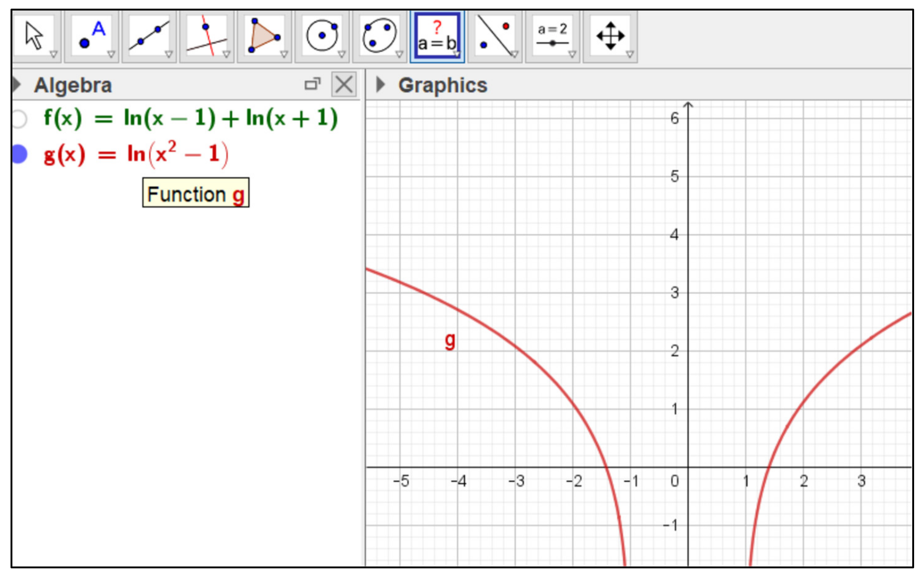Hide function g using its visibility circle
This screenshot has width=924, height=577.
[19, 154]
